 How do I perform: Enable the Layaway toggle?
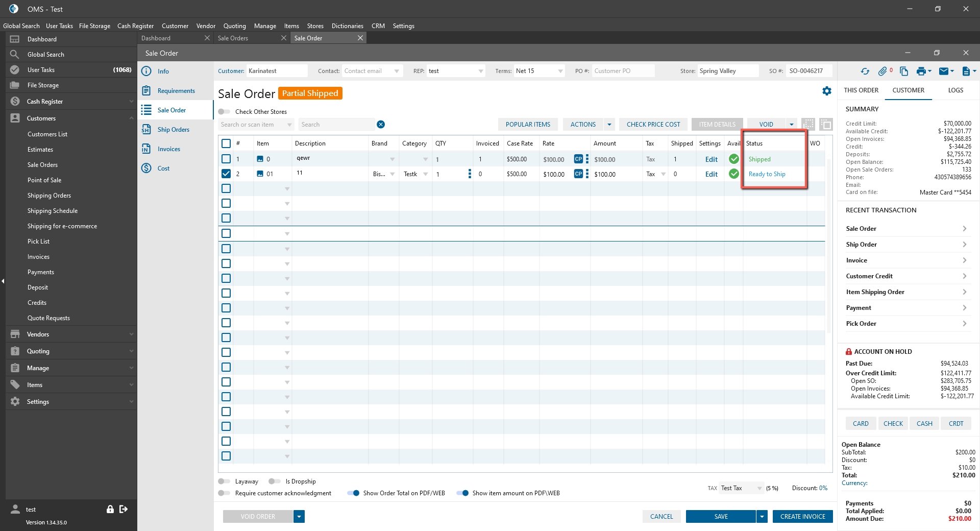(224, 481)
